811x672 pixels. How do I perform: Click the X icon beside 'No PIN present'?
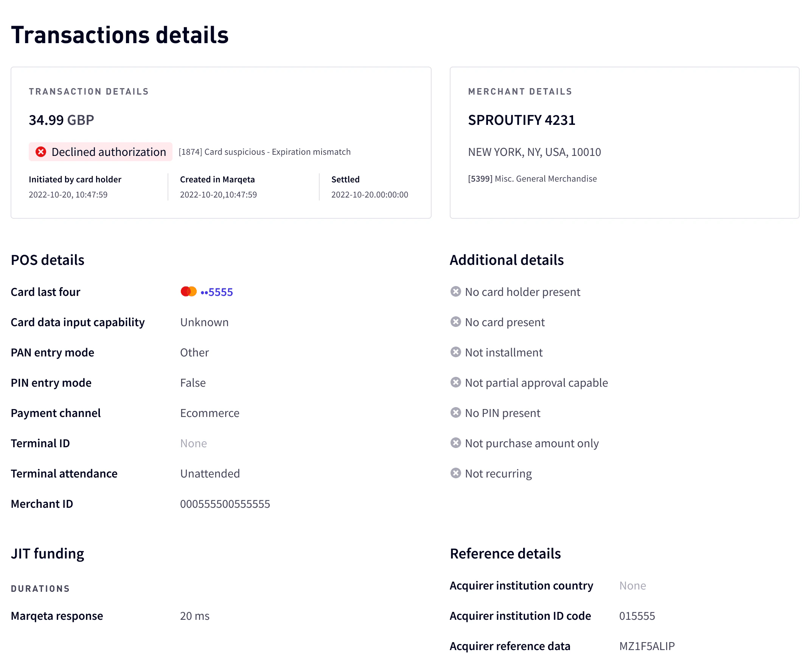[x=456, y=413]
